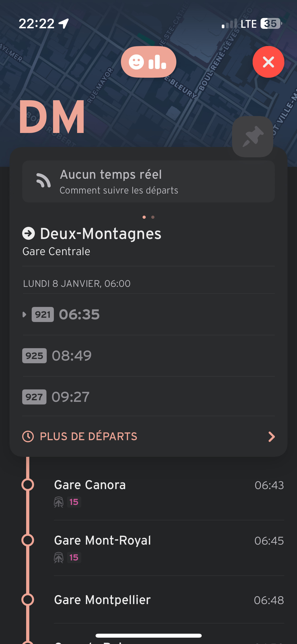Tap the smiley rating stats button

coord(148,62)
